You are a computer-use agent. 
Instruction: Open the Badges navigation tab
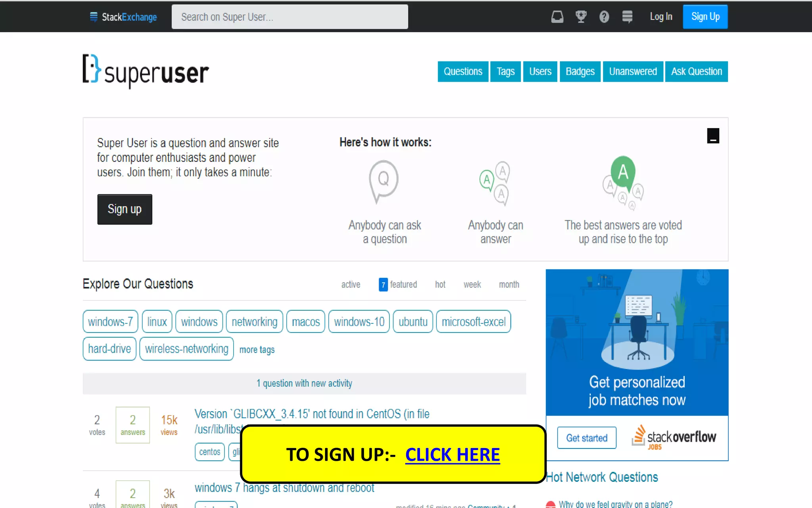pos(580,71)
